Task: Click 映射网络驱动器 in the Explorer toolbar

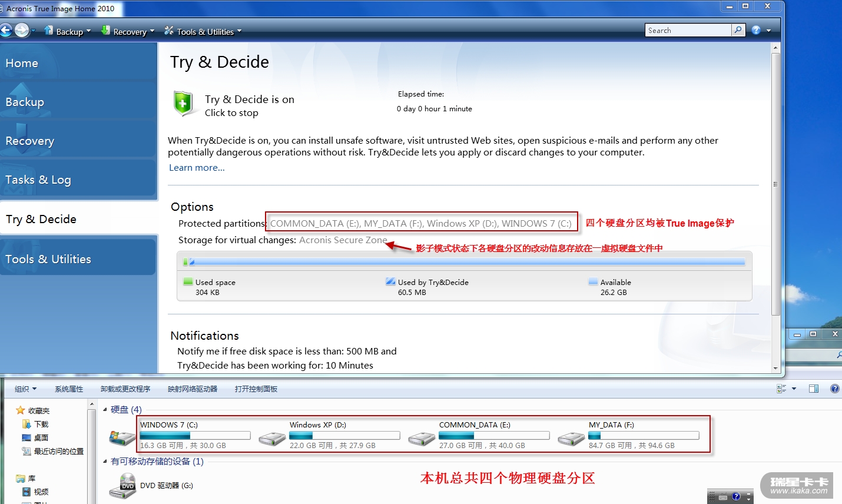Action: (193, 389)
